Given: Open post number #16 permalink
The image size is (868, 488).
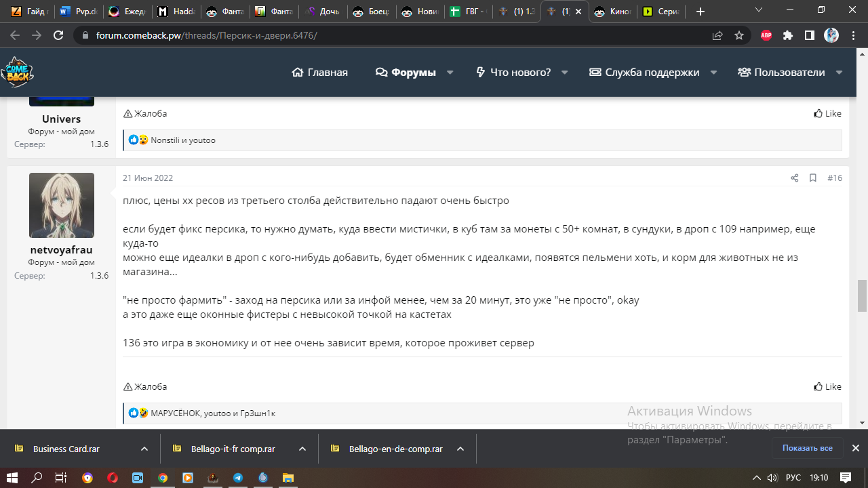Looking at the screenshot, I should tap(835, 178).
